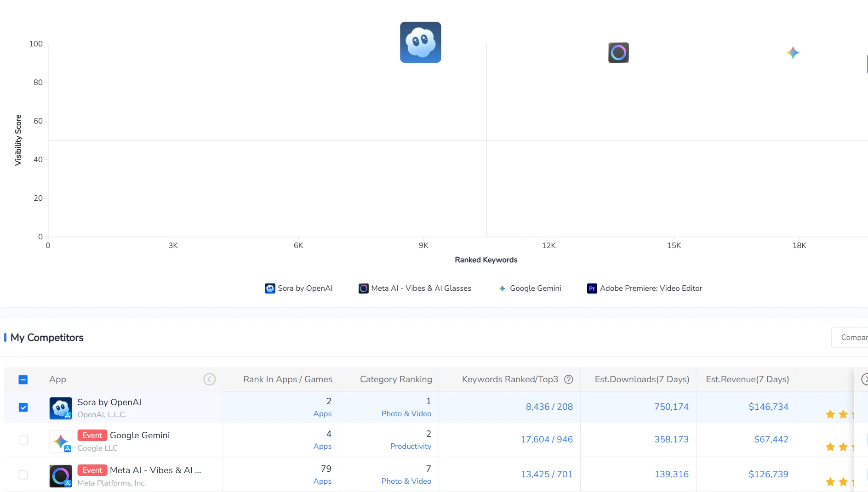
Task: Toggle Sora by OpenAI legend entry
Action: [x=299, y=288]
